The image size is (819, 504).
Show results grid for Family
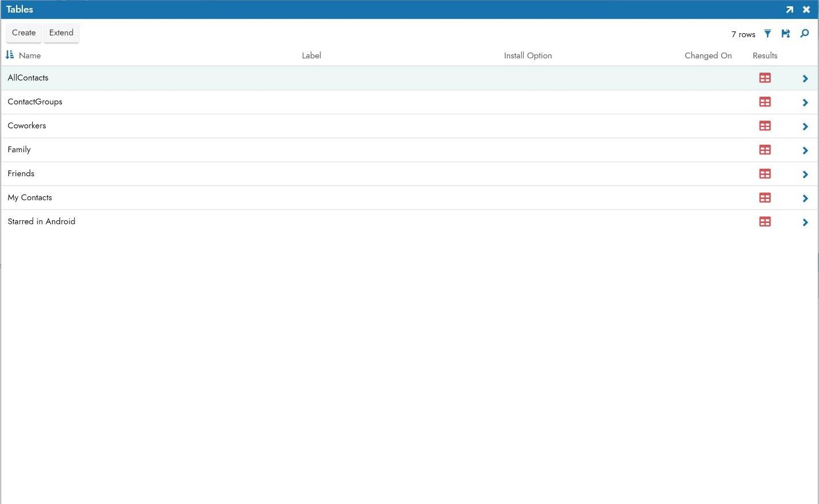765,150
